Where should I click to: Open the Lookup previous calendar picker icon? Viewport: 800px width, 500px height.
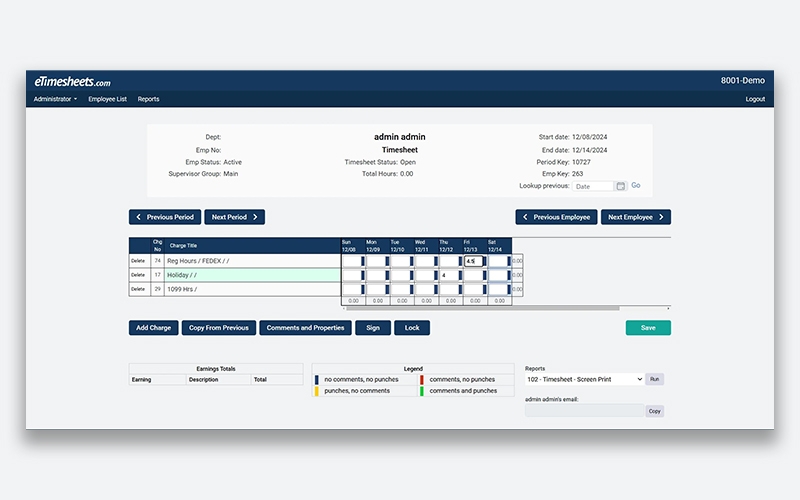tap(620, 186)
